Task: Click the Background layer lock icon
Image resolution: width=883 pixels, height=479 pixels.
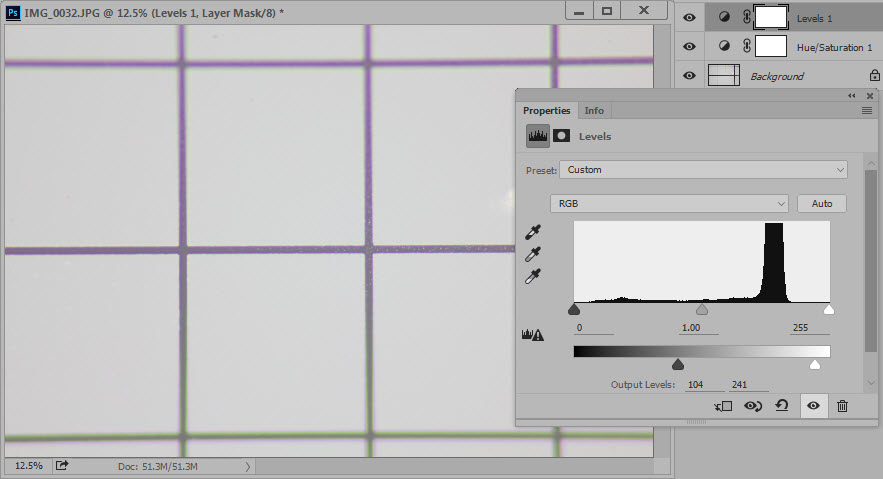Action: (875, 75)
